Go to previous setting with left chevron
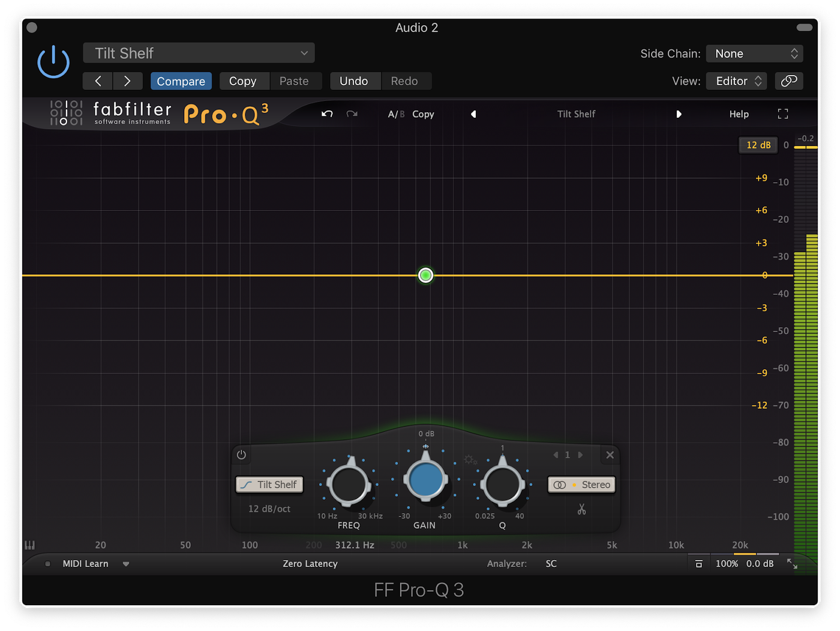 98,81
